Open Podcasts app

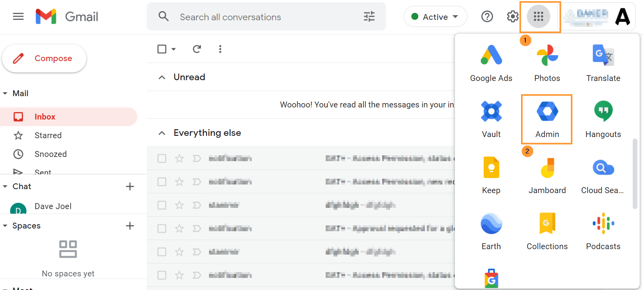pyautogui.click(x=603, y=231)
